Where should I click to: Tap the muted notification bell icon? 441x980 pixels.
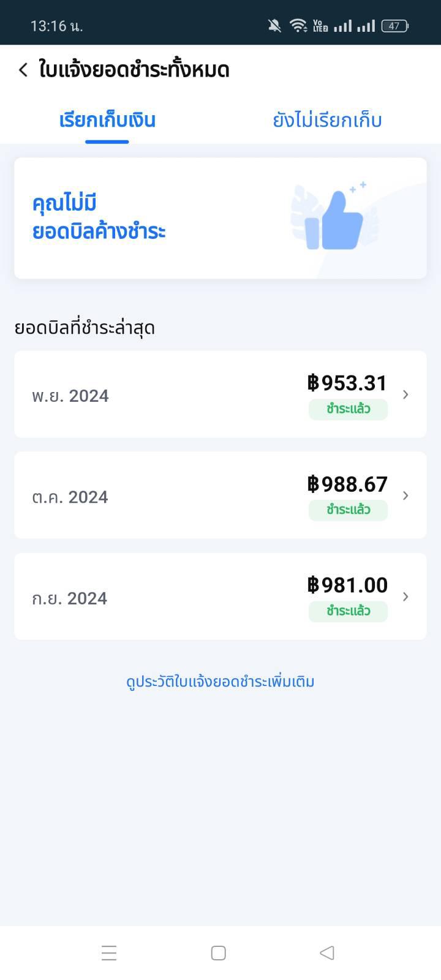pyautogui.click(x=274, y=26)
